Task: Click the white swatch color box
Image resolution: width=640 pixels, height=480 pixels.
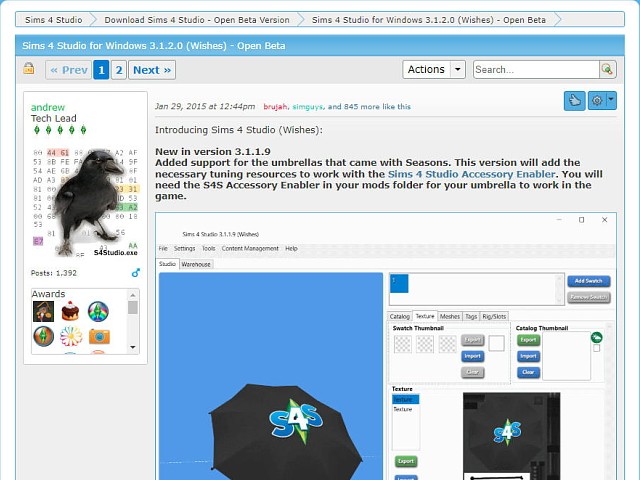Action: (496, 344)
